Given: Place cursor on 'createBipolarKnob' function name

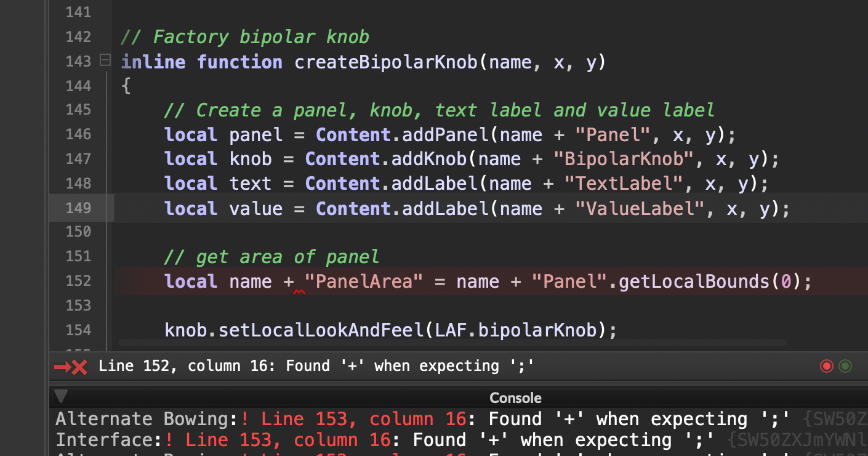Looking at the screenshot, I should (x=386, y=62).
